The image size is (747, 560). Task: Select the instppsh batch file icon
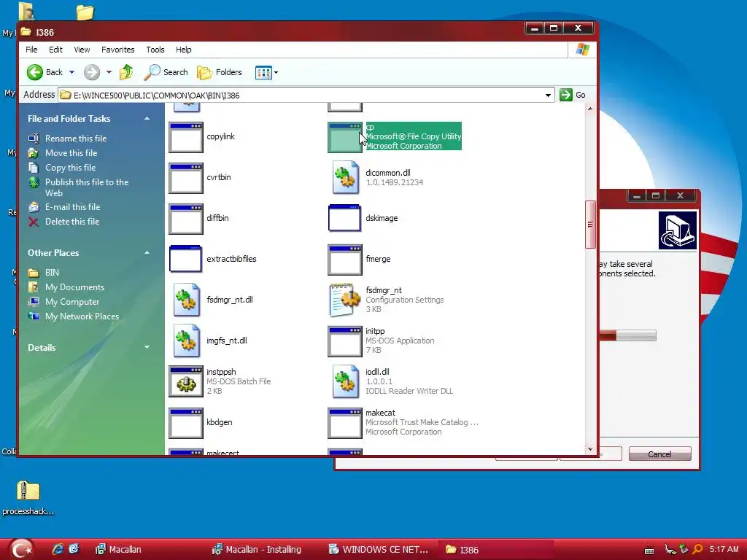point(186,381)
